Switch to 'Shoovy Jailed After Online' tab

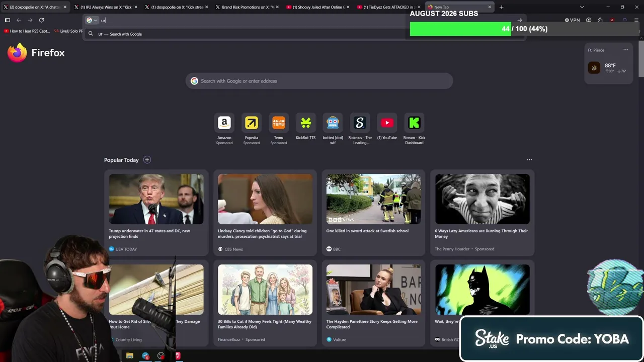pos(318,7)
